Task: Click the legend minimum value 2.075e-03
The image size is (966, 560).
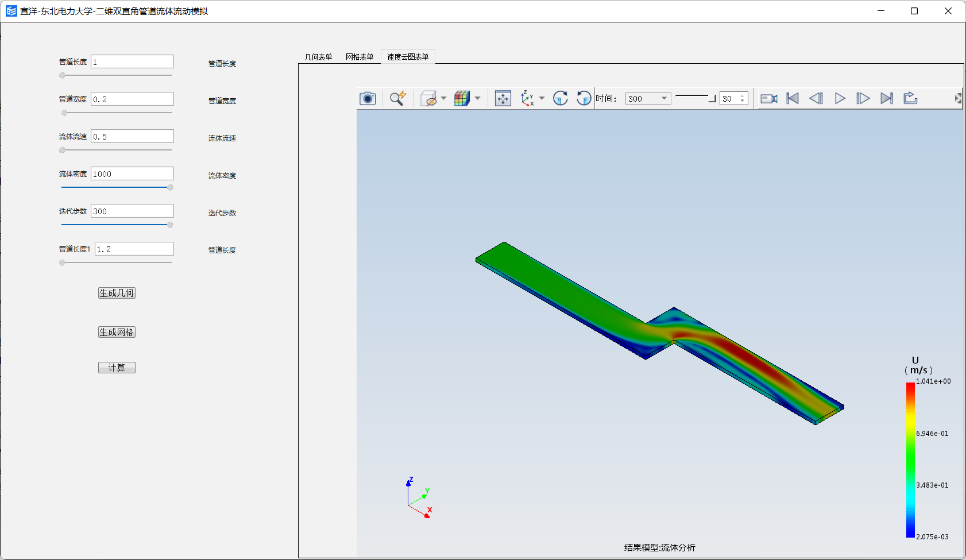Action: (x=932, y=537)
